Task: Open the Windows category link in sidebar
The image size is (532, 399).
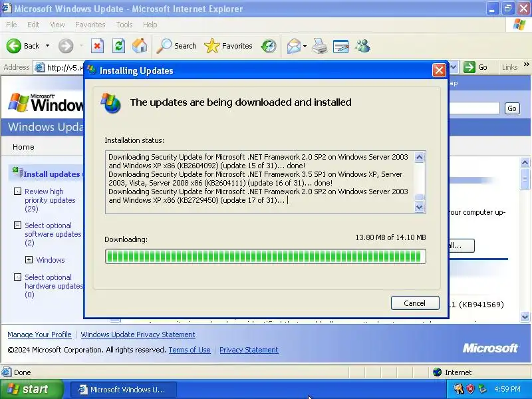Action: pos(51,260)
